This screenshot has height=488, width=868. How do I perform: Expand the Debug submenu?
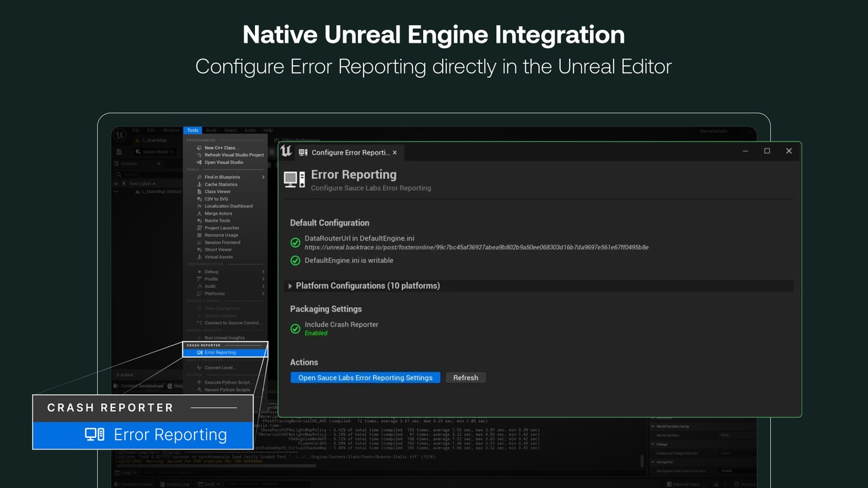225,272
